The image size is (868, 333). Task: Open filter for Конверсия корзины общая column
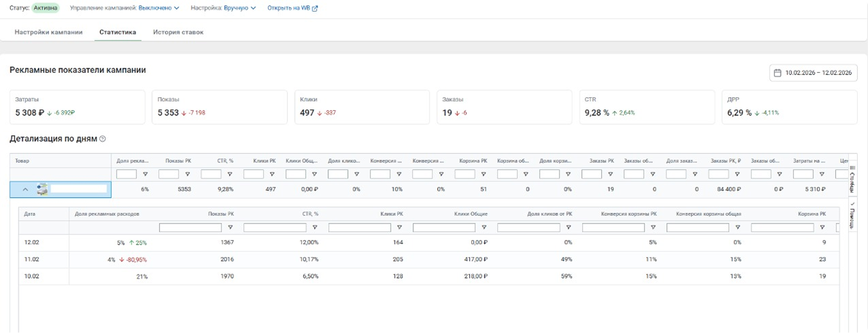pyautogui.click(x=737, y=227)
